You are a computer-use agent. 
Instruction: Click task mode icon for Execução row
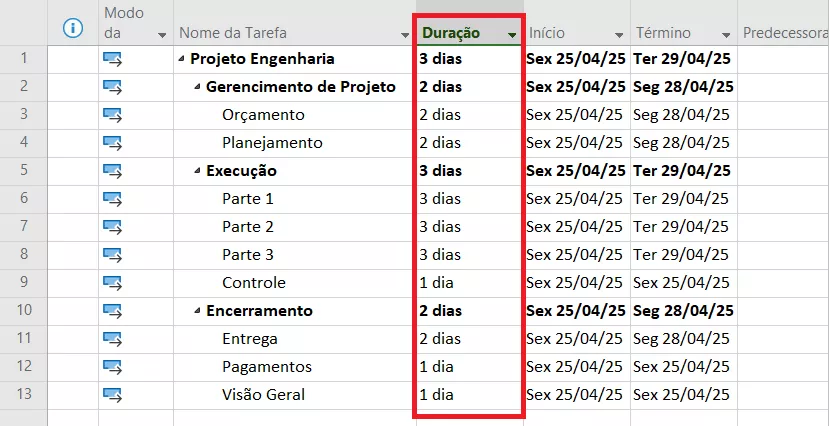[x=112, y=171]
